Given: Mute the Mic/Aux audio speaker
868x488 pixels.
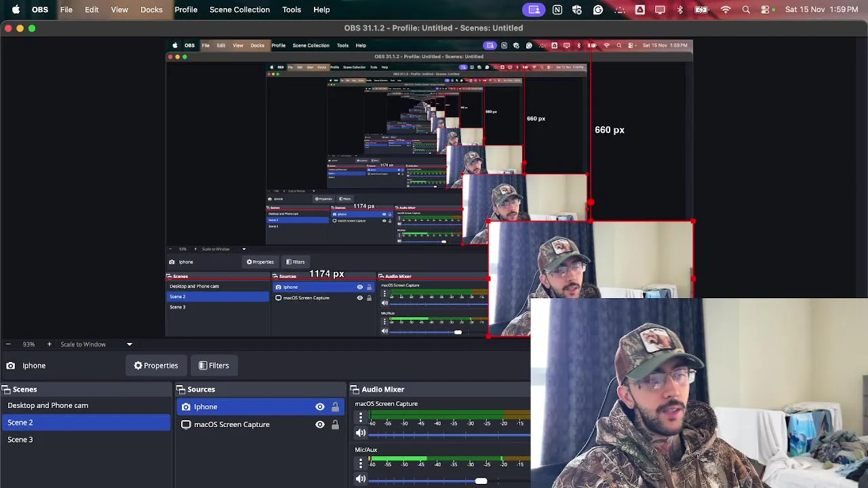Looking at the screenshot, I should 361,479.
